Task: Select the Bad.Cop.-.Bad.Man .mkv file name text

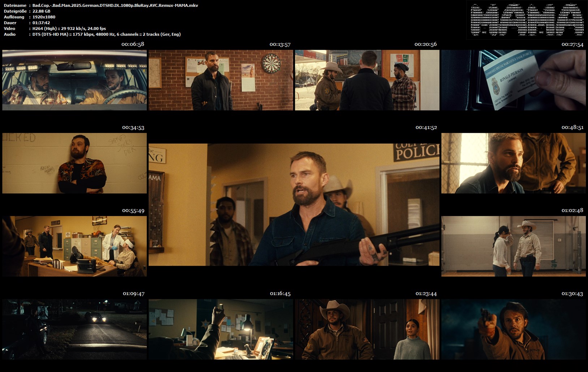Action: point(115,5)
